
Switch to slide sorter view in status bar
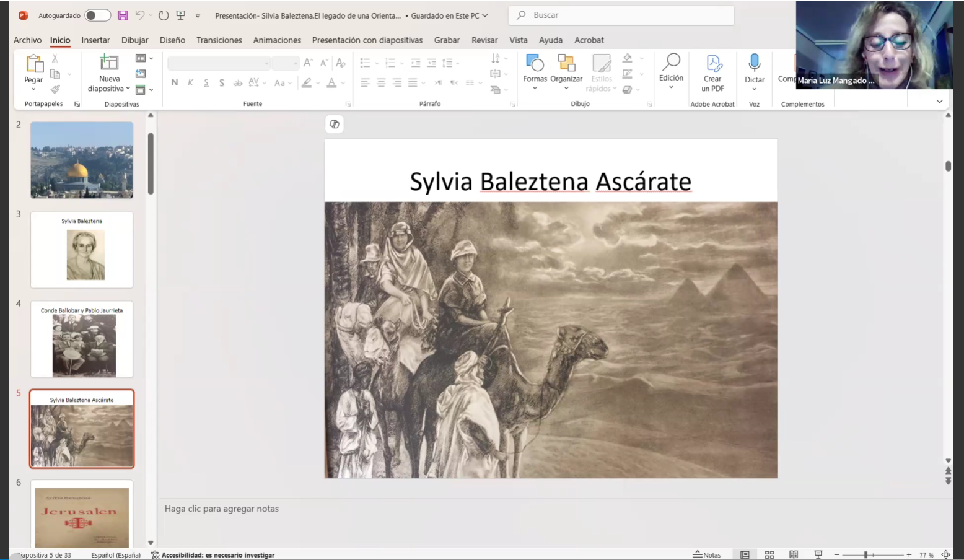click(x=769, y=555)
